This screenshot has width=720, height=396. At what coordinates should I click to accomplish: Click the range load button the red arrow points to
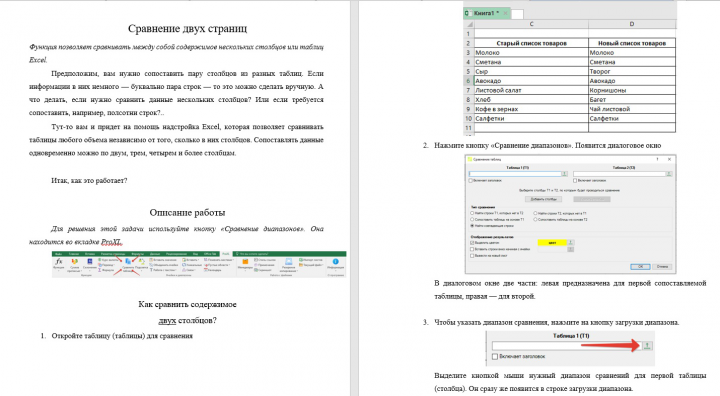click(647, 345)
